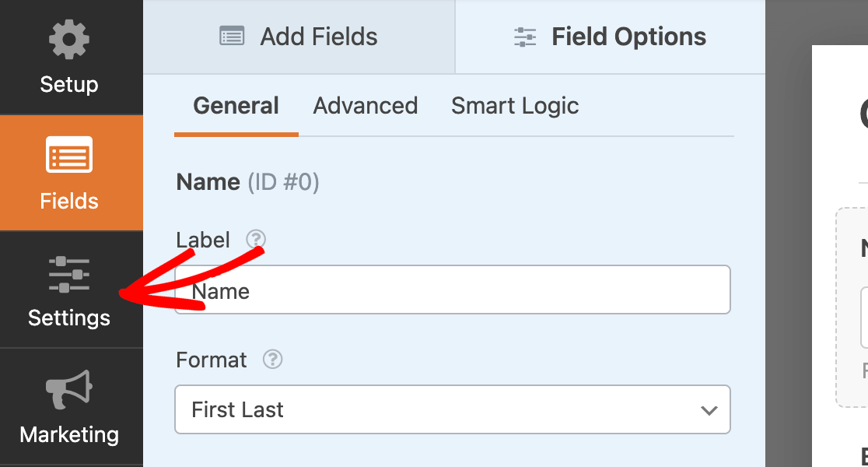This screenshot has height=467, width=868.
Task: Open the Smart Logic sub-tab
Action: click(515, 106)
